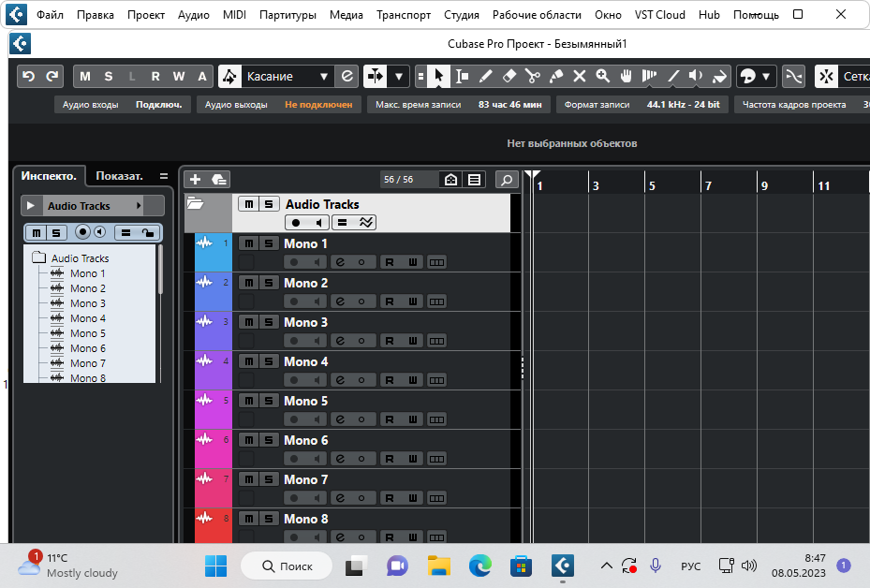Viewport: 870px width, 588px height.
Task: Expand Audio Tracks inspector section arrow
Action: [x=31, y=206]
